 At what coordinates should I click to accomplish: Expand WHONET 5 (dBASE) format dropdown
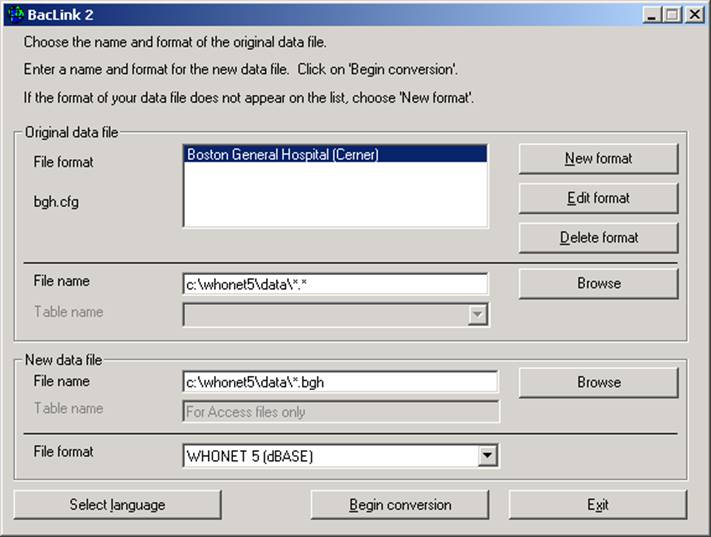pyautogui.click(x=487, y=455)
